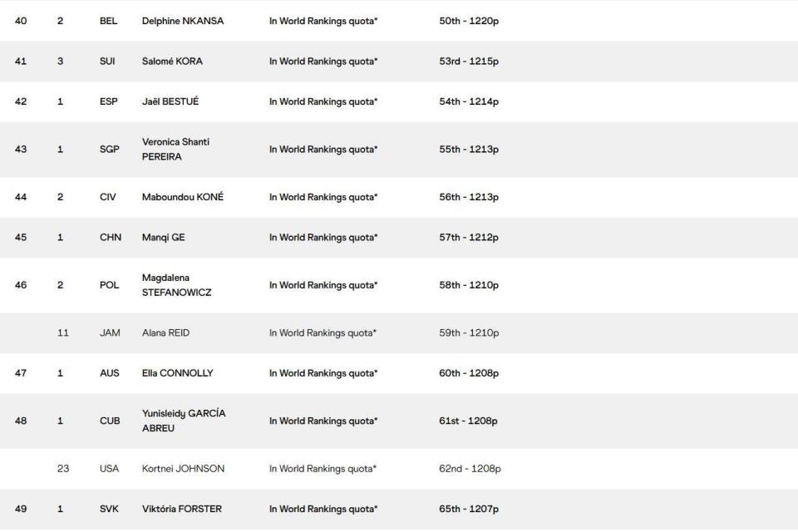Click the USA country code
798x532 pixels.
point(110,469)
